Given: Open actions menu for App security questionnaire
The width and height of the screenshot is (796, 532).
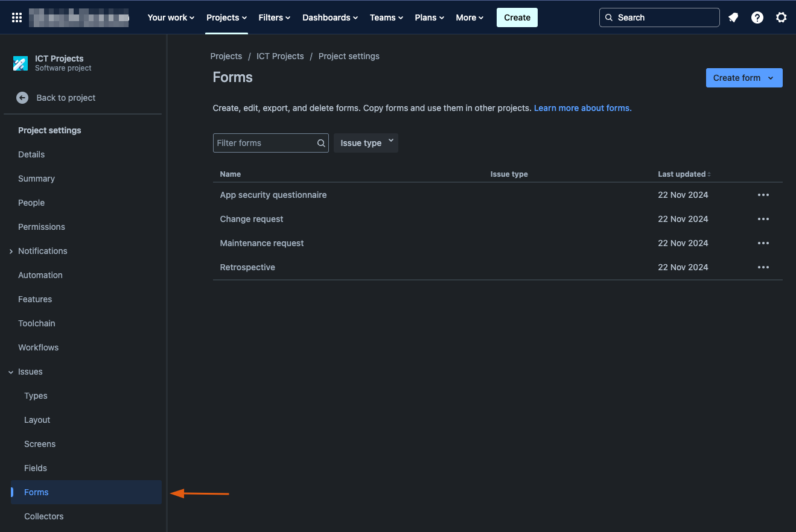Looking at the screenshot, I should pyautogui.click(x=763, y=194).
